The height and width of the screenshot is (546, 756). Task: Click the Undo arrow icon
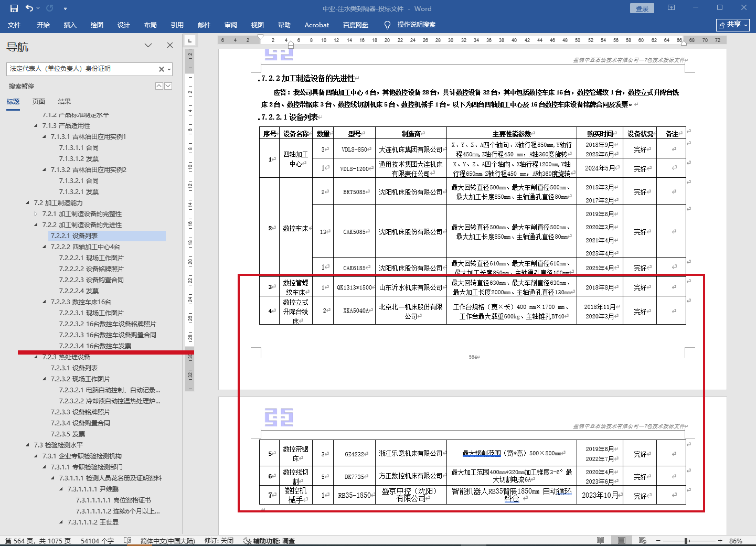tap(29, 8)
